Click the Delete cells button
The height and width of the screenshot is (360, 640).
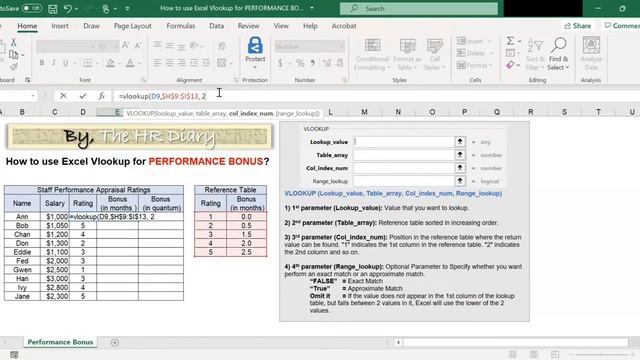[x=475, y=53]
